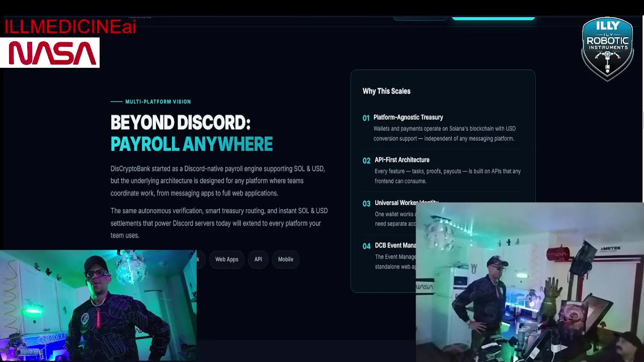Screen dimensions: 644x362
Task: Click the BEYOND DISCORD: heading
Action: [x=180, y=123]
